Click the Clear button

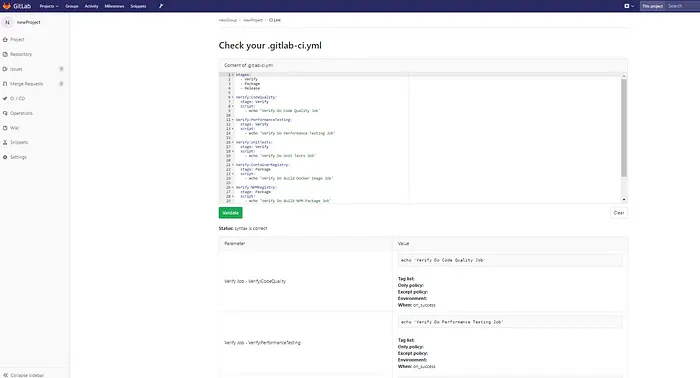coord(619,213)
